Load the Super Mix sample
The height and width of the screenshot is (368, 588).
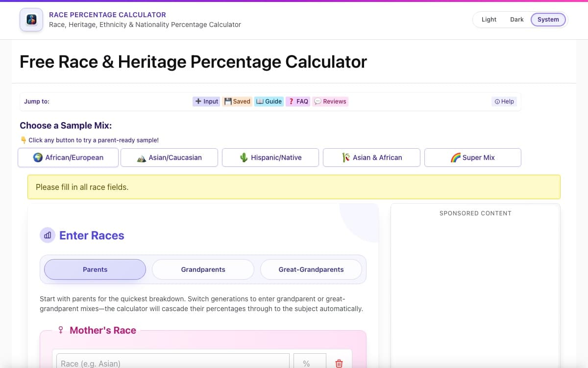coord(473,158)
